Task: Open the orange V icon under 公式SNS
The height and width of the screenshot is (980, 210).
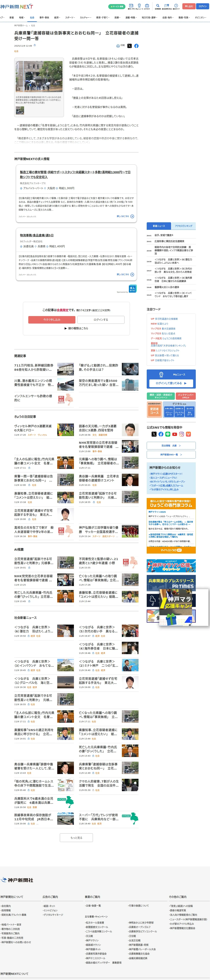Action: pos(188,434)
